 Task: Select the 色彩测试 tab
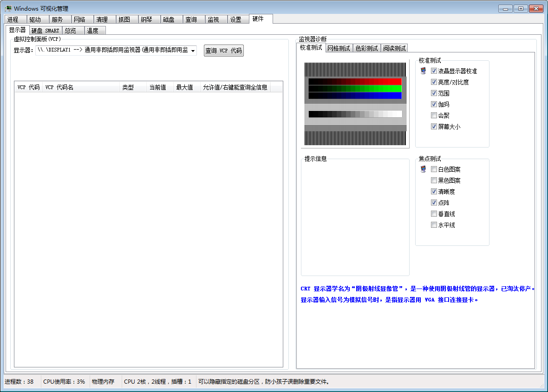coord(366,48)
